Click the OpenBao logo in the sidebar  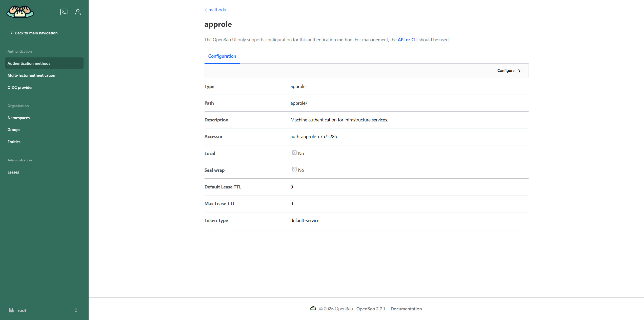20,12
